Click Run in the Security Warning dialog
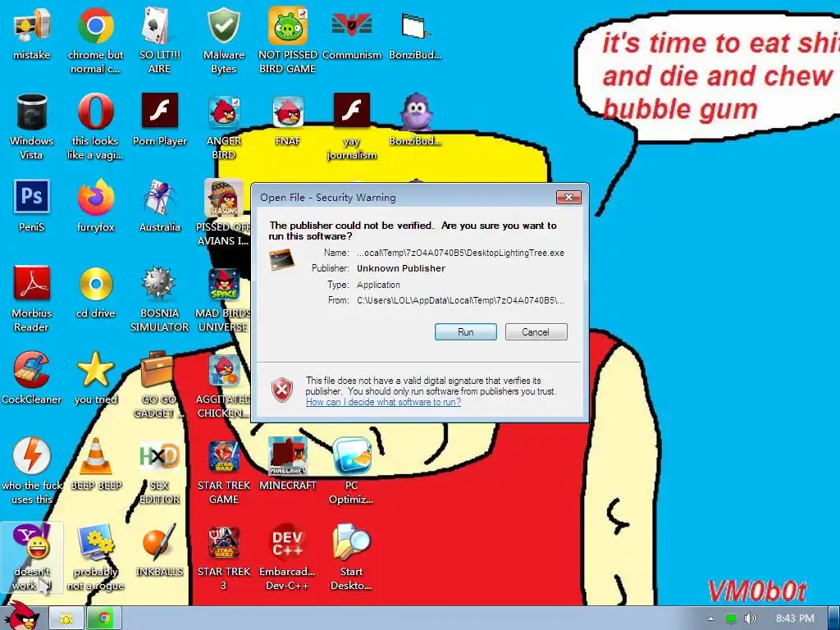Image resolution: width=840 pixels, height=630 pixels. click(466, 331)
